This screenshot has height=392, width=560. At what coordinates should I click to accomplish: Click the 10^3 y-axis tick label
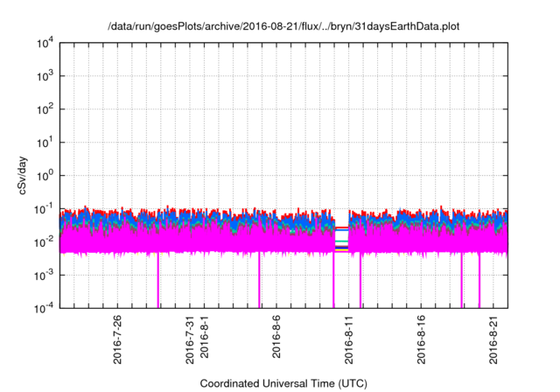pyautogui.click(x=45, y=76)
